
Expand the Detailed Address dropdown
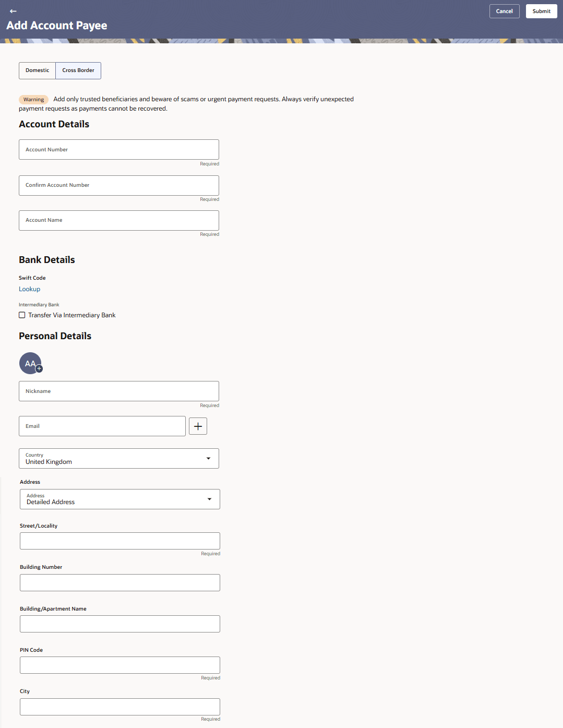[x=120, y=499]
